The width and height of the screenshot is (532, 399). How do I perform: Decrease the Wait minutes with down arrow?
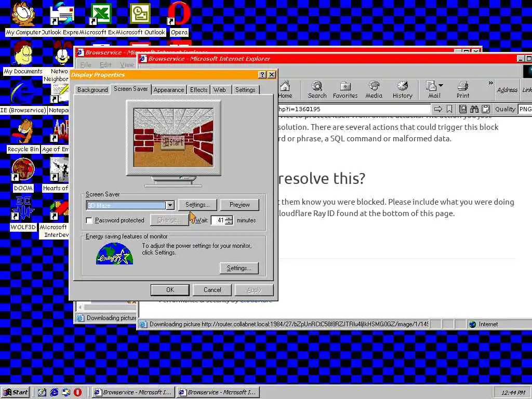(x=229, y=222)
